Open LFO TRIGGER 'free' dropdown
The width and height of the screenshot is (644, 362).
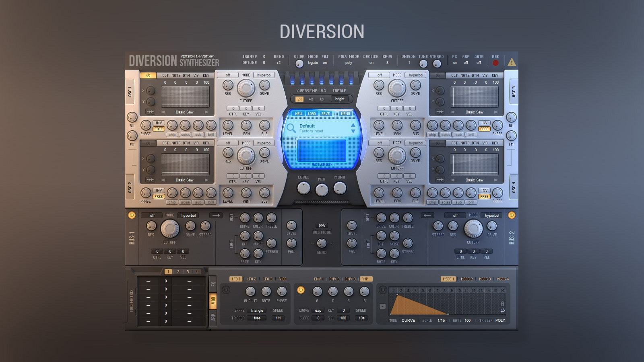pyautogui.click(x=257, y=318)
